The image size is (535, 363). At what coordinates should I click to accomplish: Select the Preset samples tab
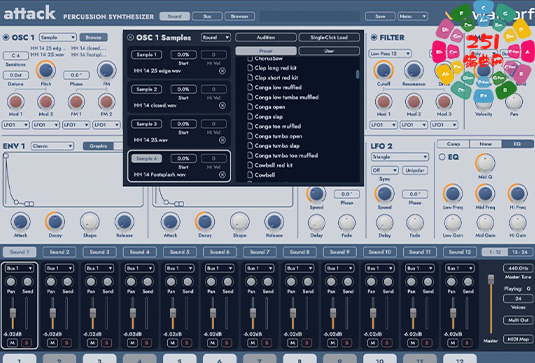[x=266, y=51]
